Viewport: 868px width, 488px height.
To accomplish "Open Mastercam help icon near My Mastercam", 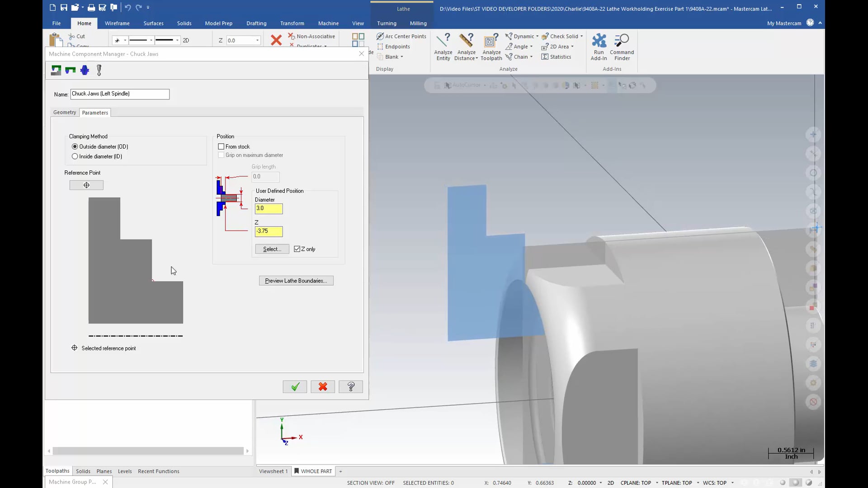I will (810, 23).
